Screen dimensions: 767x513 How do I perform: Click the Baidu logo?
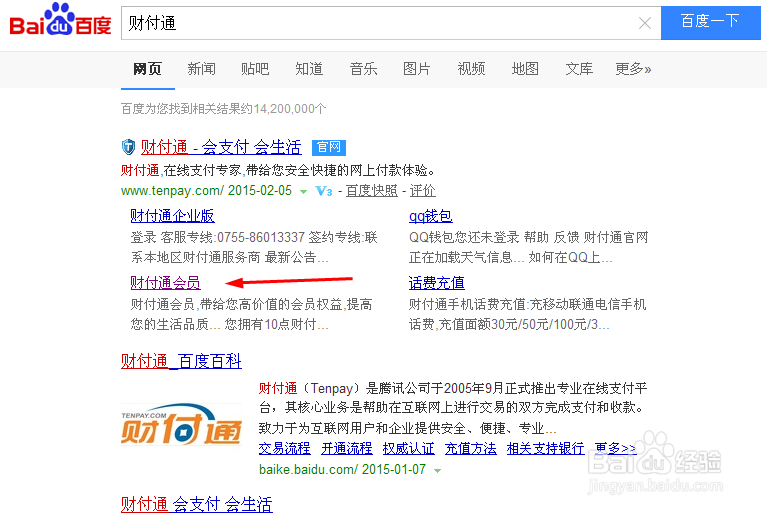tap(60, 21)
